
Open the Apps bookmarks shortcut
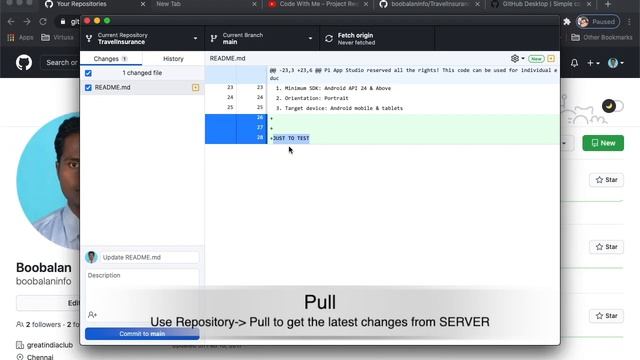click(20, 38)
